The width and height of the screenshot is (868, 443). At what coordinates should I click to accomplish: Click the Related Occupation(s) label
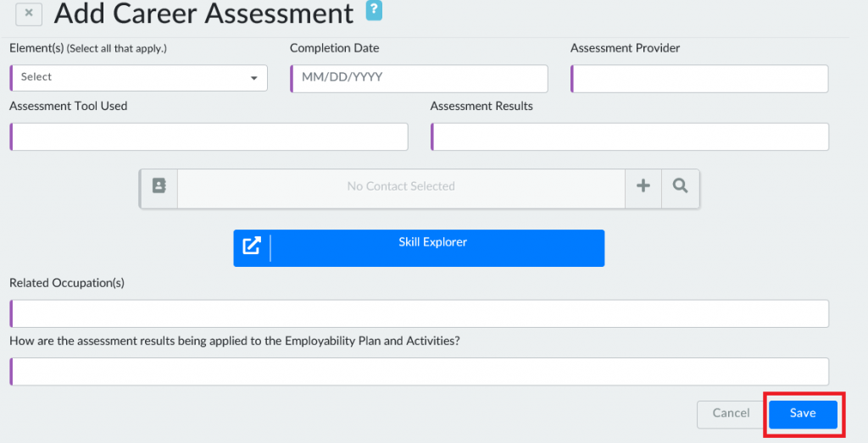(x=67, y=283)
